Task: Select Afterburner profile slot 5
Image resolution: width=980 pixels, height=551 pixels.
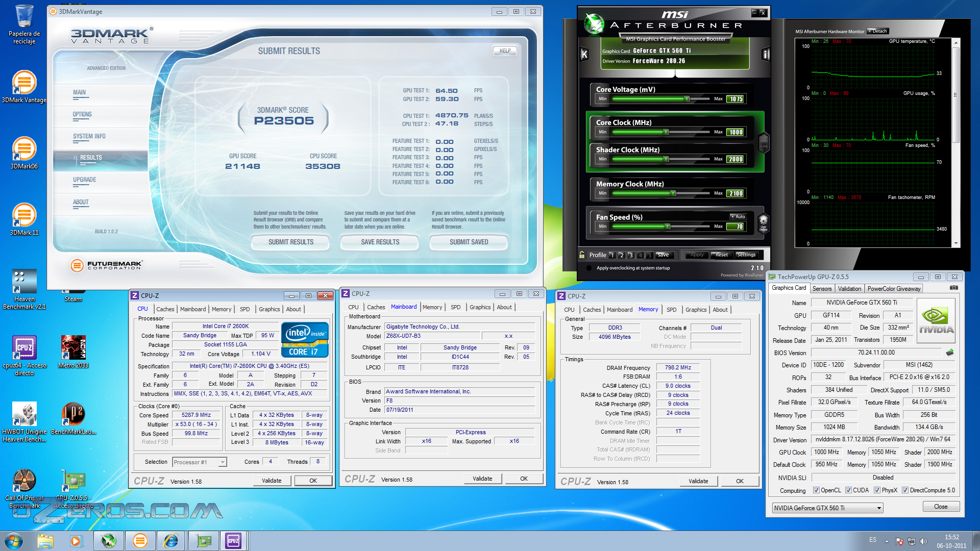Action: pos(650,255)
